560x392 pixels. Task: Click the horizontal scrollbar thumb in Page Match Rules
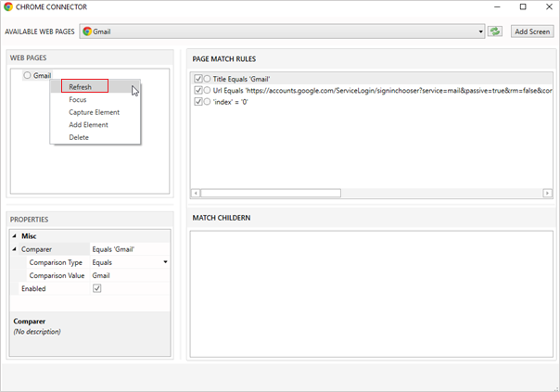(271, 193)
